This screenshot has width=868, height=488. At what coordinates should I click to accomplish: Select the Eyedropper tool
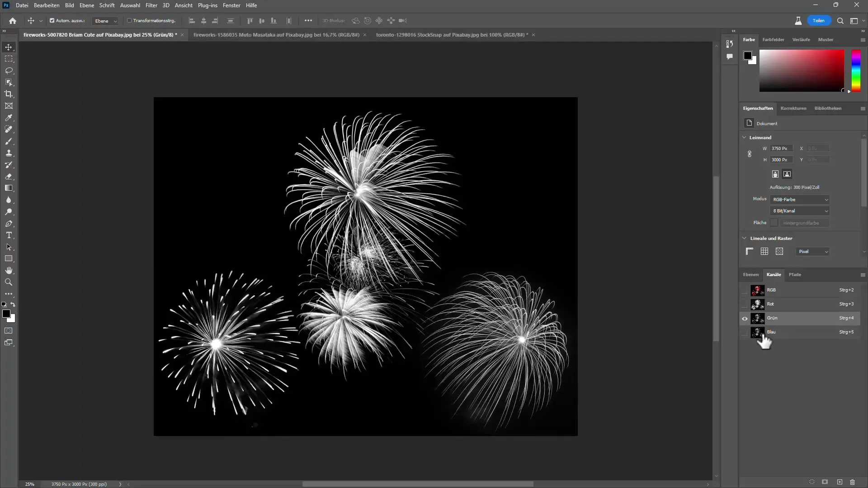(9, 117)
